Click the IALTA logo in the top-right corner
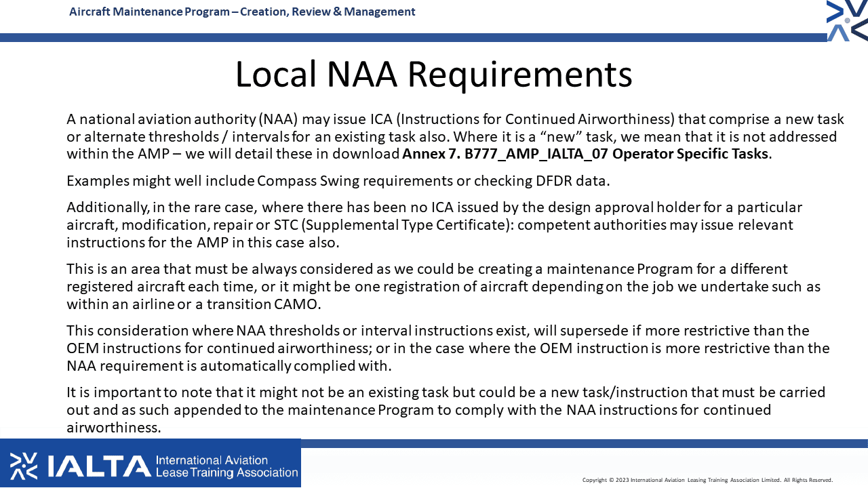The height and width of the screenshot is (488, 868). 847,20
